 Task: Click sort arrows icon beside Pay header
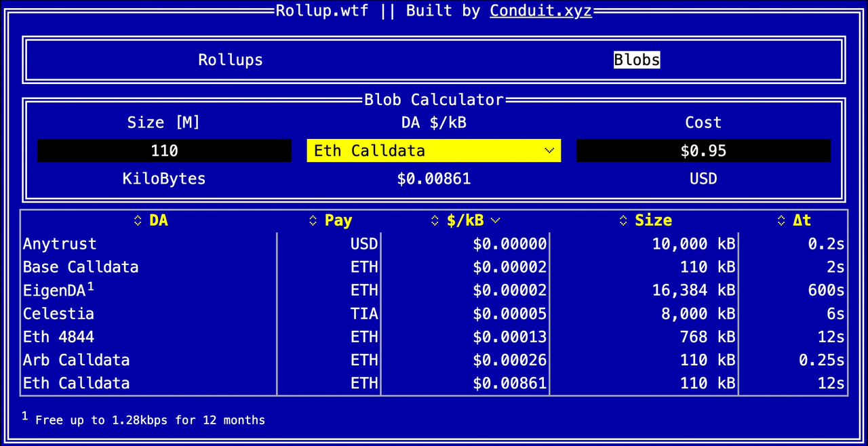pyautogui.click(x=313, y=220)
